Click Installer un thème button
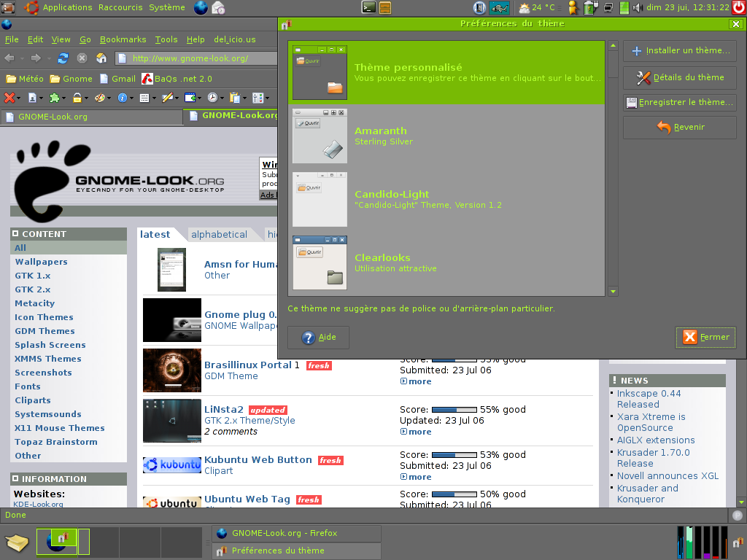This screenshot has height=560, width=747. pyautogui.click(x=680, y=50)
